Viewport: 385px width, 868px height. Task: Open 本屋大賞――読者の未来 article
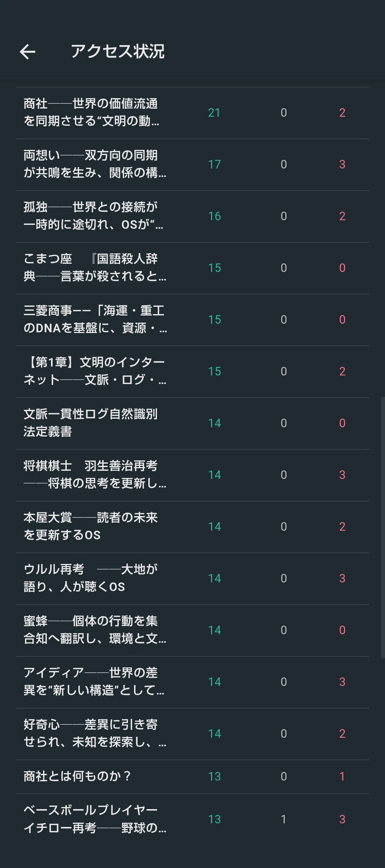coord(192,527)
